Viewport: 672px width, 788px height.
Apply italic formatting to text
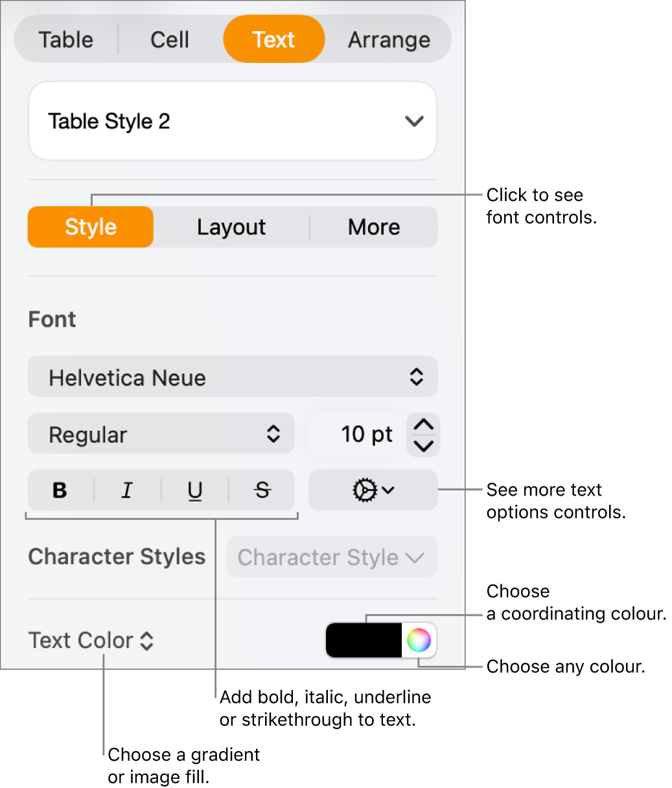[x=127, y=491]
